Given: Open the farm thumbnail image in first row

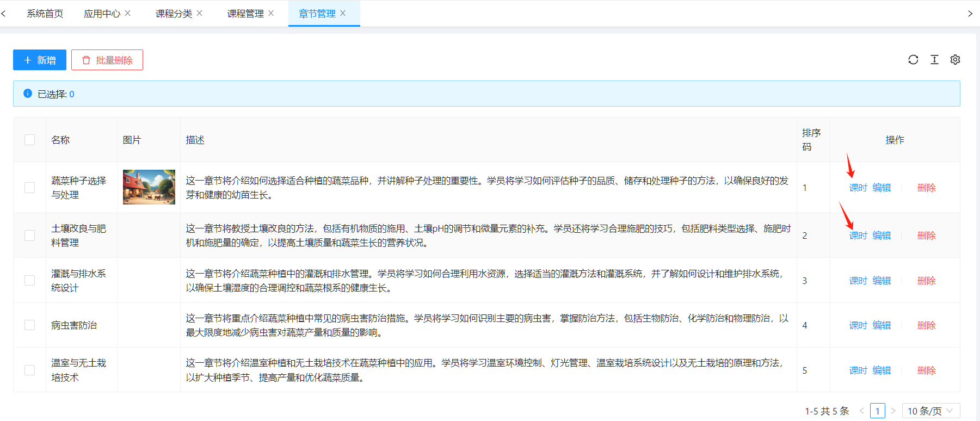Looking at the screenshot, I should 149,187.
